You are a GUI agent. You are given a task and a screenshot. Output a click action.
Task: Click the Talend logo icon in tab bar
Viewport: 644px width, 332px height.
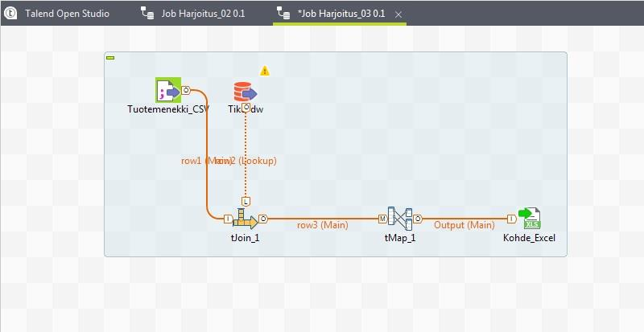point(10,13)
